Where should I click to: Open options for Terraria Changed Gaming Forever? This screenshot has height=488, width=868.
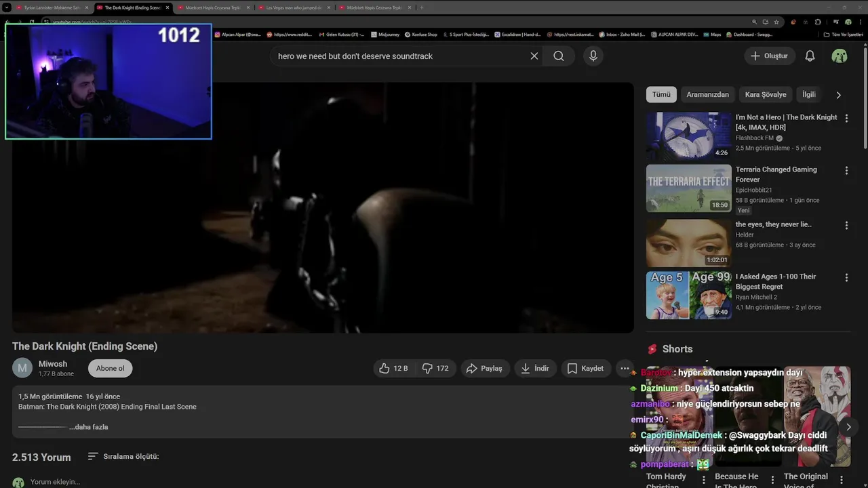(x=846, y=171)
